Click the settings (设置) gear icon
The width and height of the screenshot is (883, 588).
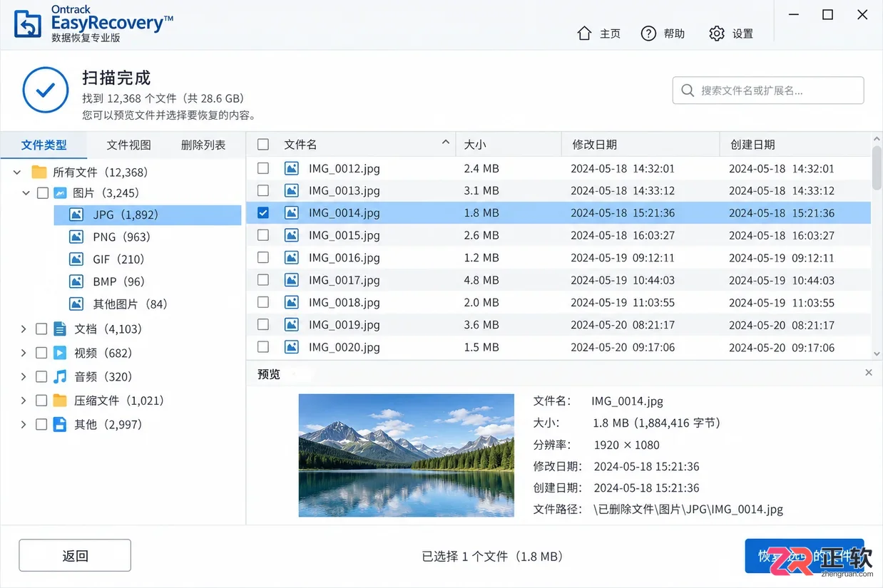tap(717, 33)
